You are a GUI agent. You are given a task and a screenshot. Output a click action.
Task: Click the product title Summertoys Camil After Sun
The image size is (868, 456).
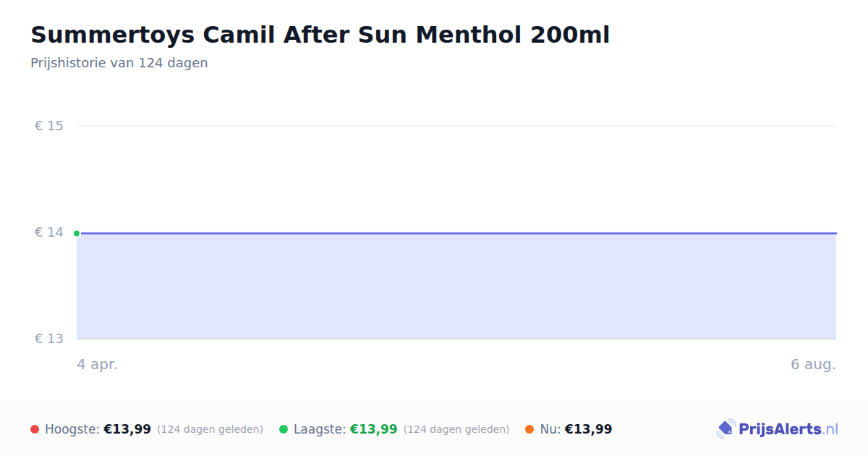pos(320,35)
